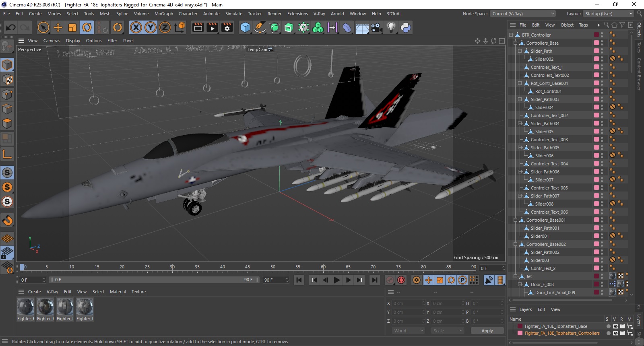Add a Cube primitive object
Image resolution: width=644 pixels, height=346 pixels.
[245, 27]
